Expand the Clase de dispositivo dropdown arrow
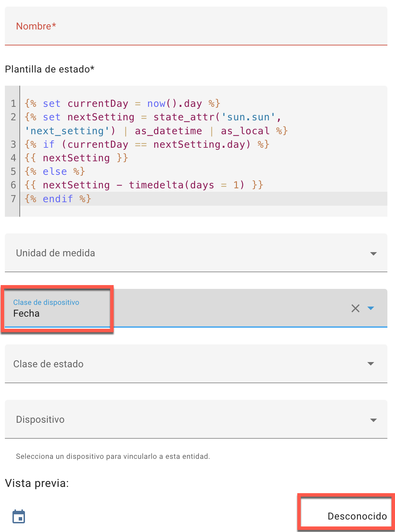The height and width of the screenshot is (532, 395). tap(371, 308)
